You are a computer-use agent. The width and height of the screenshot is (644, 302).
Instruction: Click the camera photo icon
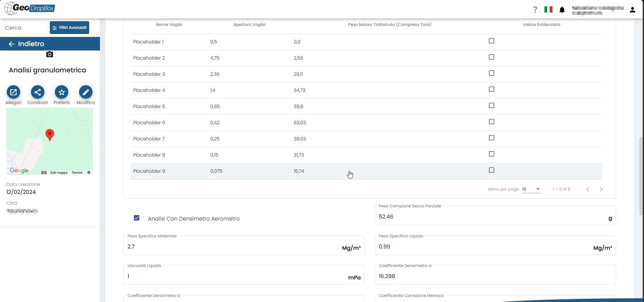tap(49, 55)
